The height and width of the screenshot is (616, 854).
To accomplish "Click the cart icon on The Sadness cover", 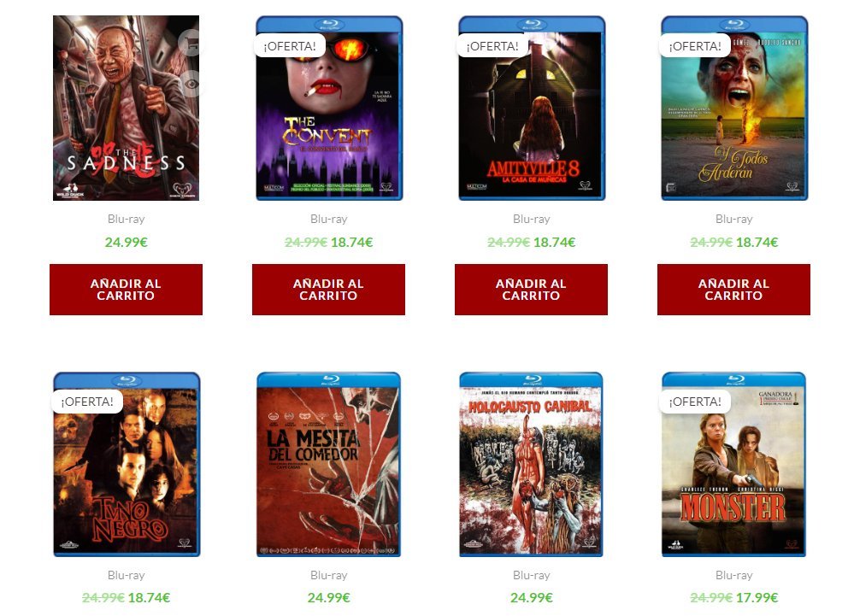I will pyautogui.click(x=191, y=42).
